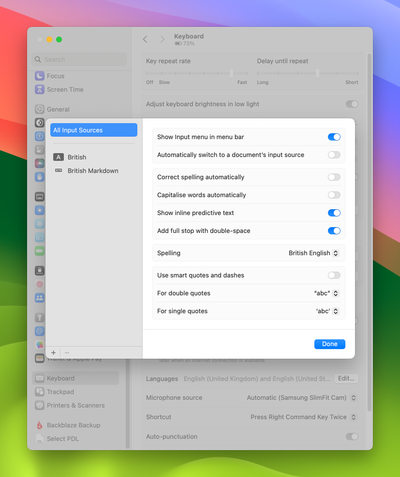Add an input source with plus button
The height and width of the screenshot is (477, 400).
[53, 352]
